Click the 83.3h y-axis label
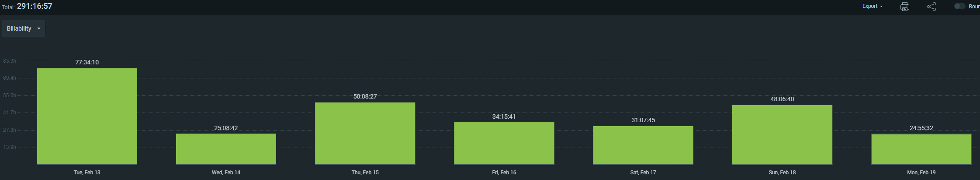Viewport: 980px width, 180px height. point(10,61)
